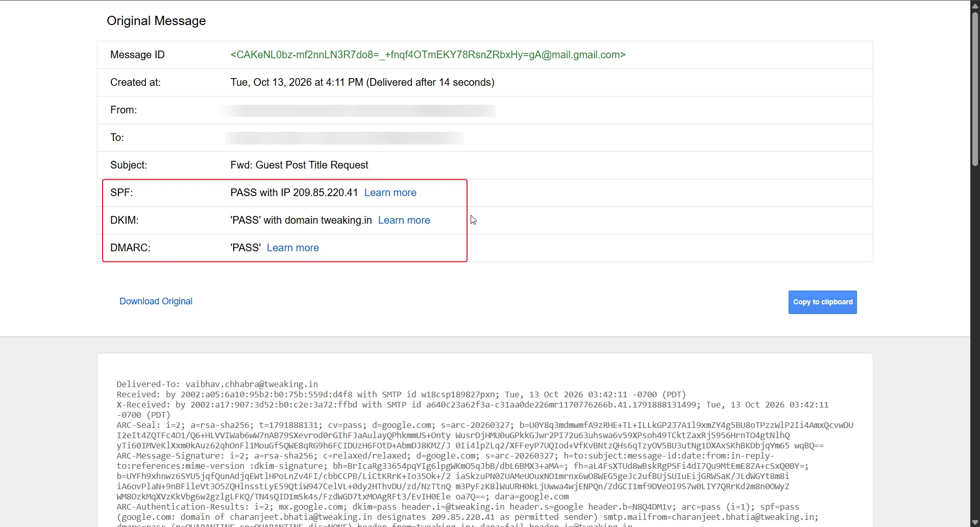Click the Download Original link
The image size is (980, 527).
click(x=156, y=301)
